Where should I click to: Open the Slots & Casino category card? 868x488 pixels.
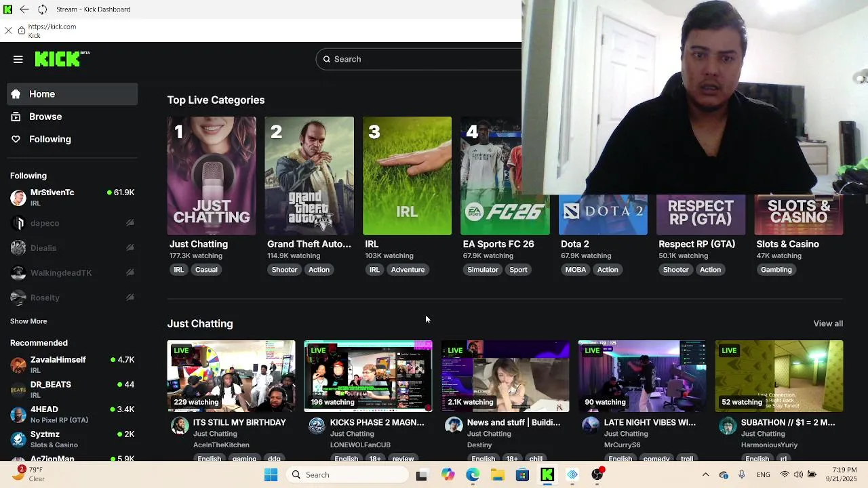click(x=799, y=215)
